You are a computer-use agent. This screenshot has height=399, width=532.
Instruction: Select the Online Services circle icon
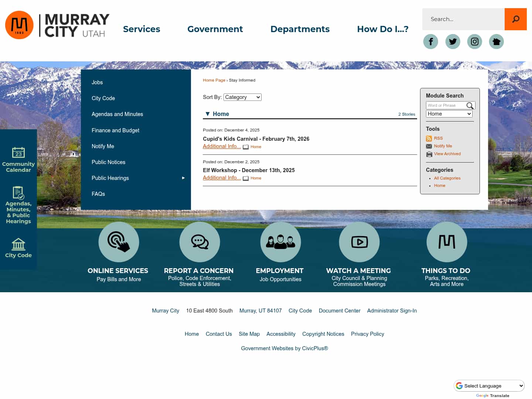[x=119, y=242]
